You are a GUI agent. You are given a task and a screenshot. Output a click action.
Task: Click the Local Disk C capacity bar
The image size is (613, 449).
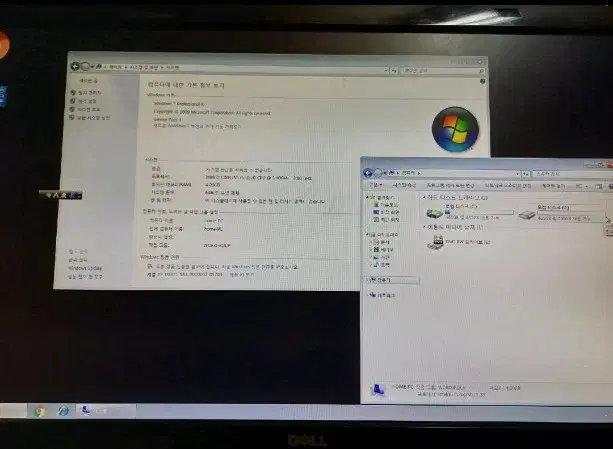(x=479, y=212)
